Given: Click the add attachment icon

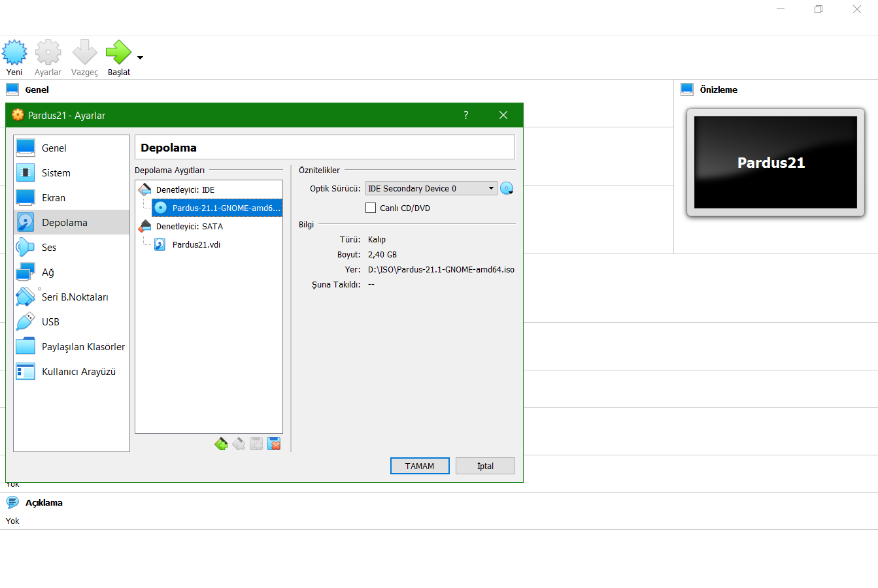Looking at the screenshot, I should coord(256,444).
